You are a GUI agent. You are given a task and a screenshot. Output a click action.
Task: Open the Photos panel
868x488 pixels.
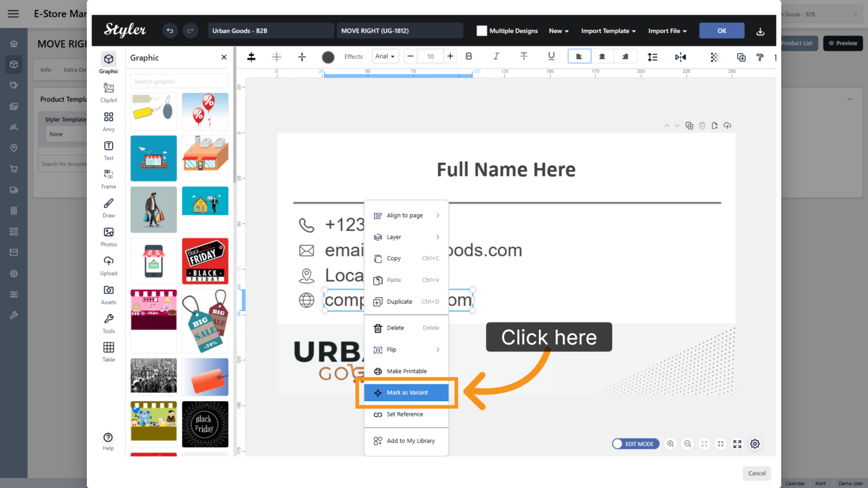pyautogui.click(x=109, y=237)
